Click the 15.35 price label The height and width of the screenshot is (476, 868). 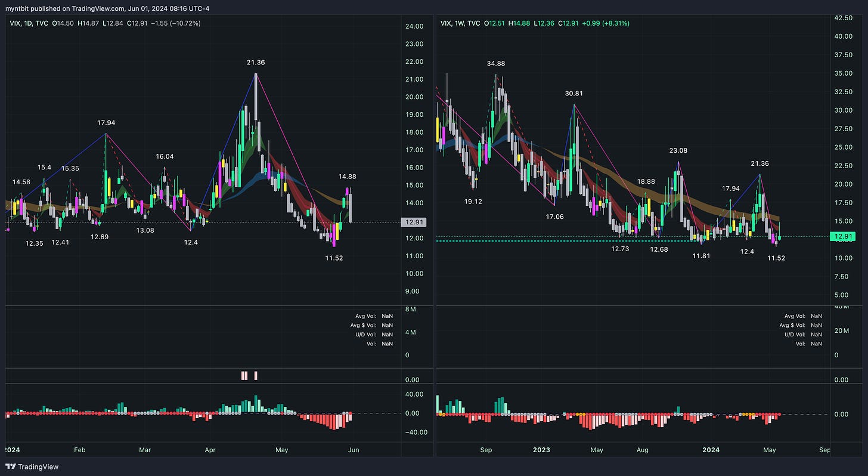70,168
